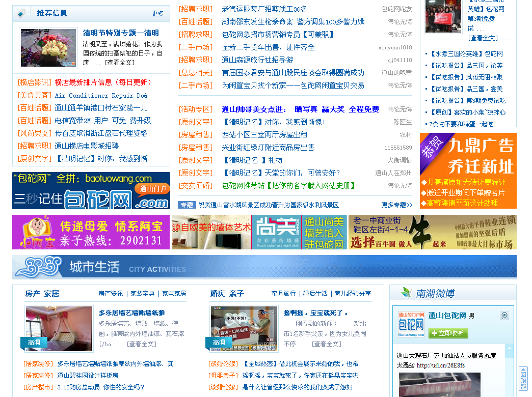
Task: Open group photo thumbnail at top right
Action: [x=443, y=16]
